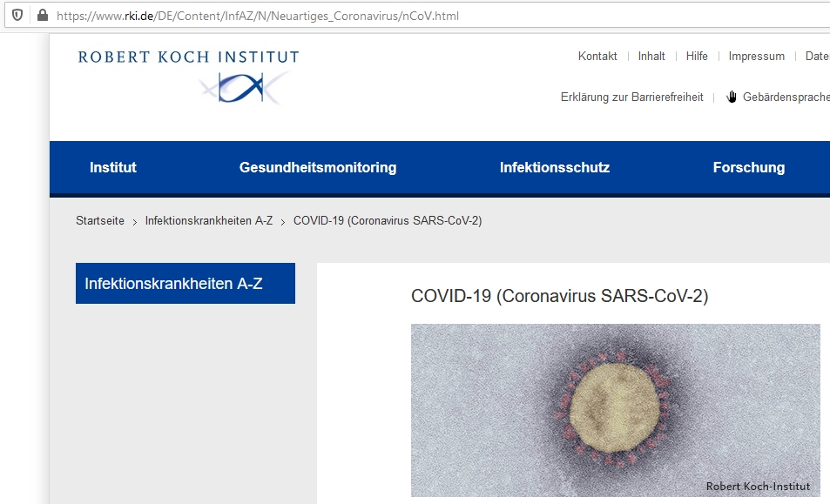Open the Infektionsschutz navigation menu
The width and height of the screenshot is (830, 504).
point(555,168)
